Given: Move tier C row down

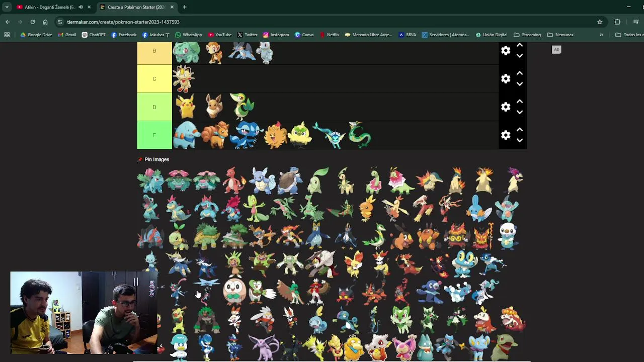Looking at the screenshot, I should pos(520,84).
